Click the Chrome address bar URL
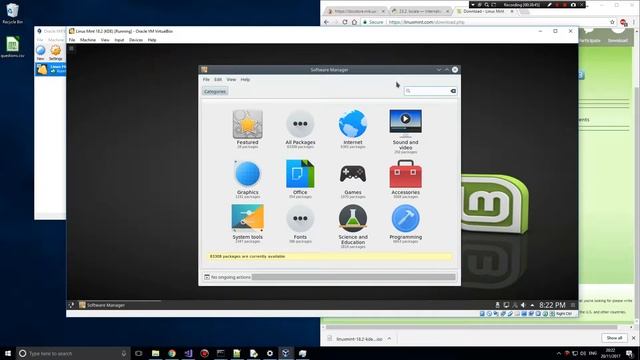 click(x=427, y=22)
